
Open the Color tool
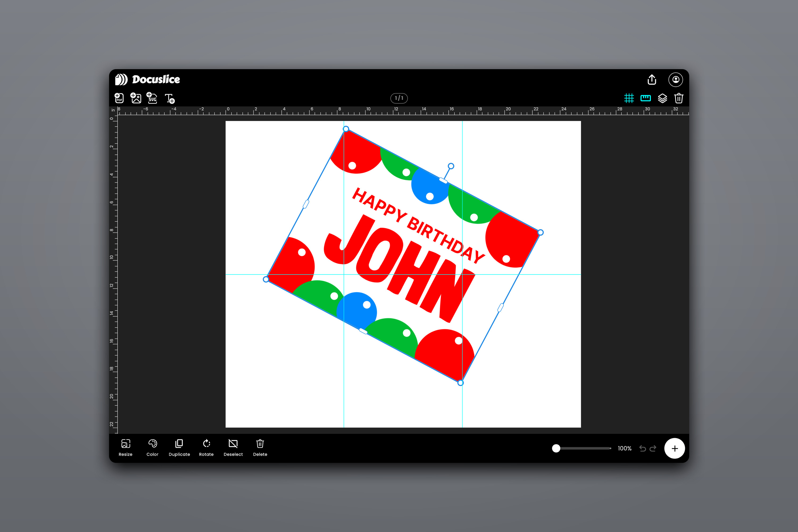coord(152,447)
